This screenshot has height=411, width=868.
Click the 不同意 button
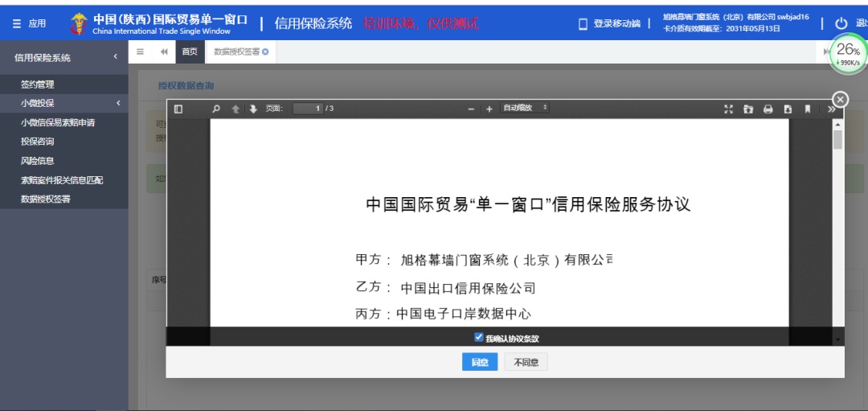click(x=526, y=363)
